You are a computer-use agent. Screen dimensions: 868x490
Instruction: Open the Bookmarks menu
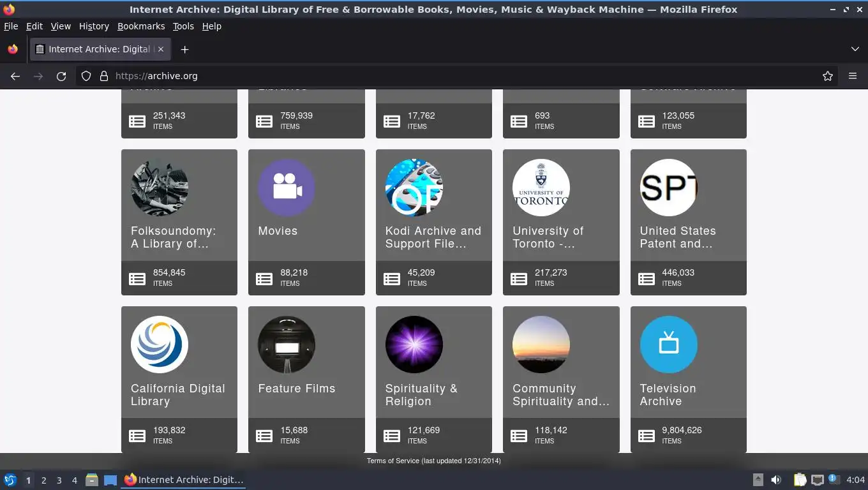[141, 26]
